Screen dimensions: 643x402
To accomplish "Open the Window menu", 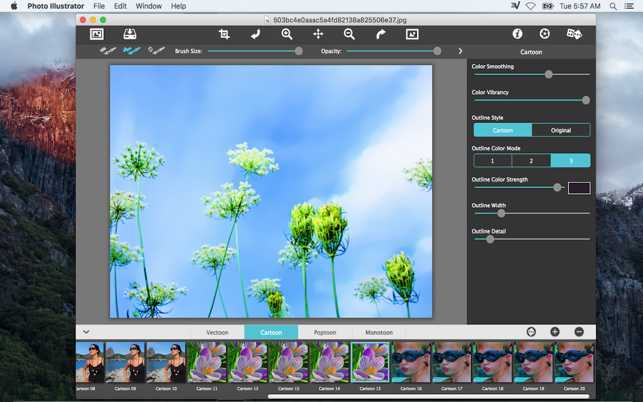I will 148,6.
